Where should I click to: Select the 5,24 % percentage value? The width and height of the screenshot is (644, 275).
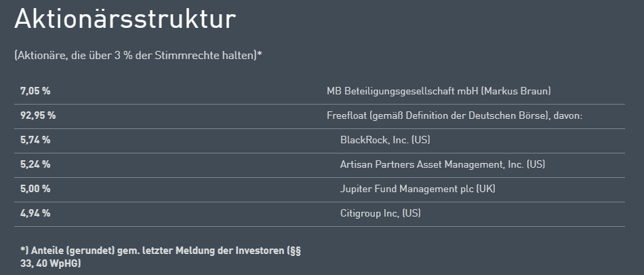coord(35,164)
